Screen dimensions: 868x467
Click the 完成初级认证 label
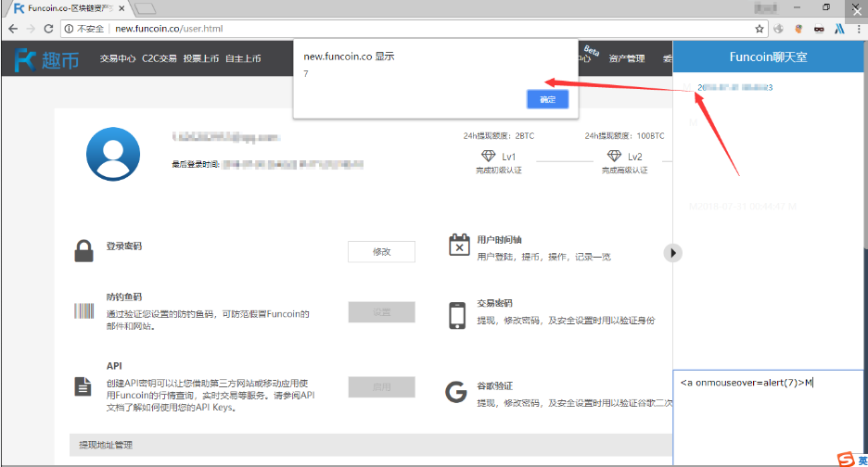tap(499, 170)
